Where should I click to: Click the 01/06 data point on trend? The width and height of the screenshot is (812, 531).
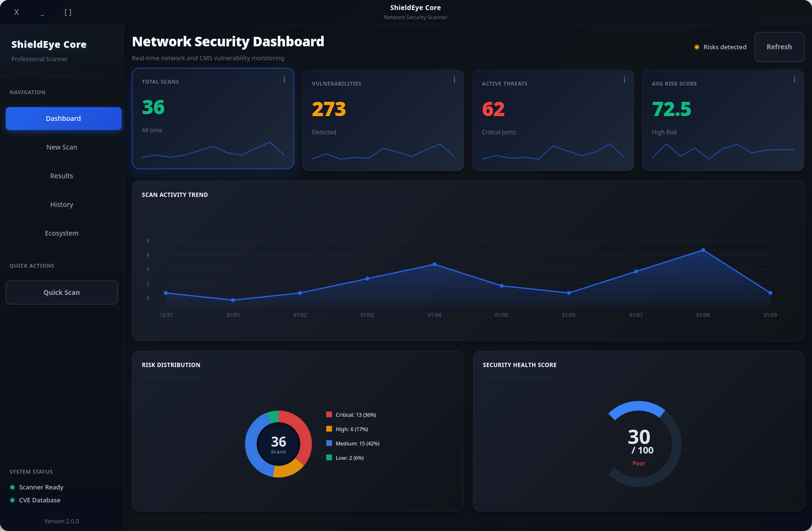click(x=569, y=293)
